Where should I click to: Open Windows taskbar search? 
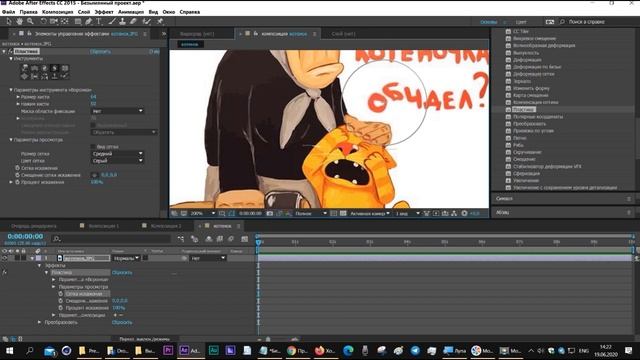[30, 350]
